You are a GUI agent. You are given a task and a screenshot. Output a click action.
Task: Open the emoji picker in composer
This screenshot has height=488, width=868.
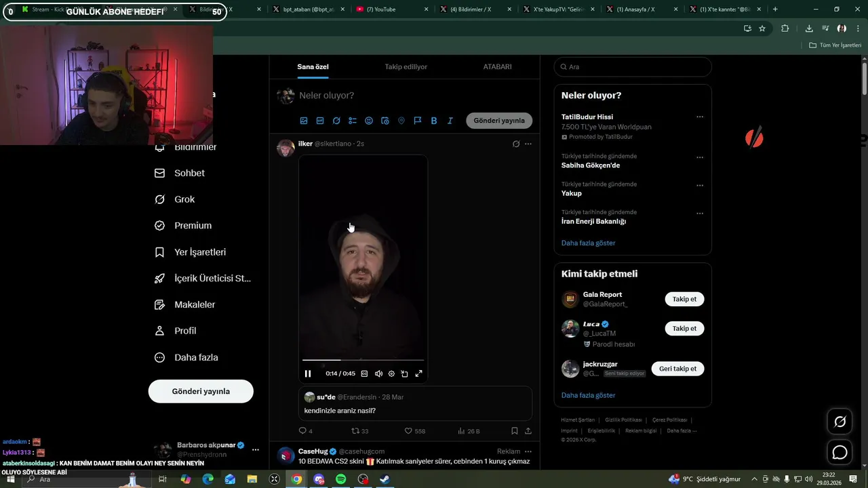coord(369,121)
